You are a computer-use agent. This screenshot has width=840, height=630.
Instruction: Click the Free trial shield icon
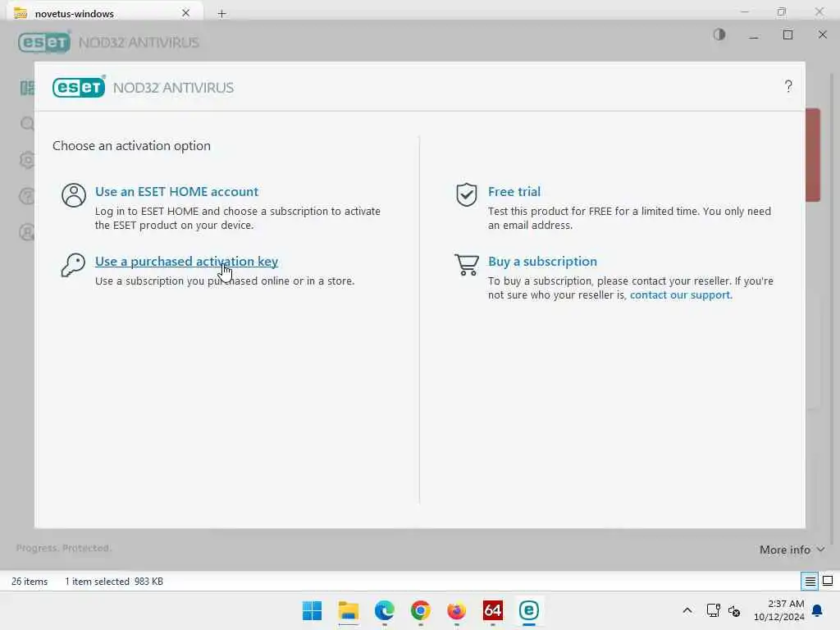(467, 194)
